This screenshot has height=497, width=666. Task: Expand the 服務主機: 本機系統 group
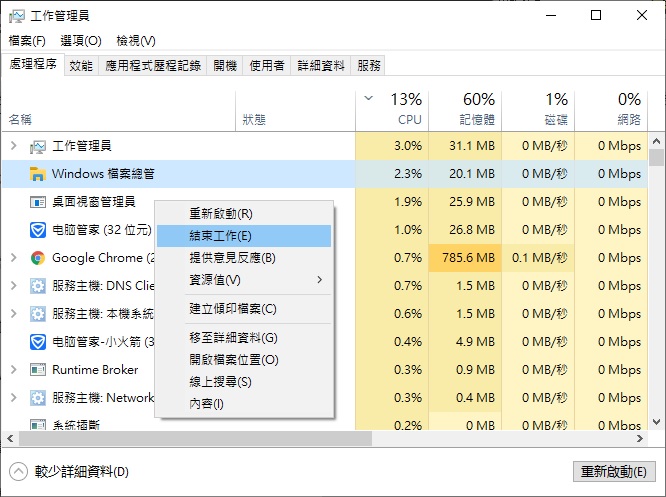[x=14, y=314]
